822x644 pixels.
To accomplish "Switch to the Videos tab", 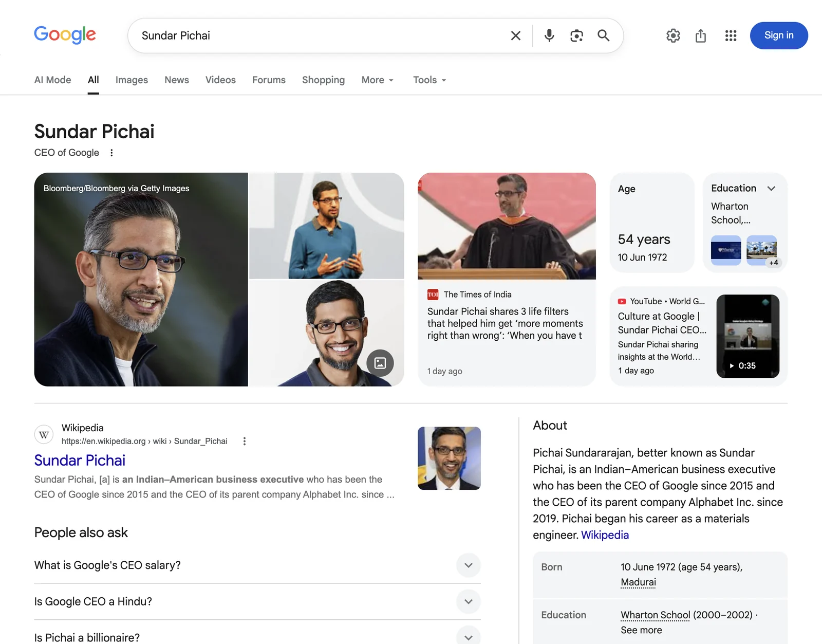I will point(220,80).
